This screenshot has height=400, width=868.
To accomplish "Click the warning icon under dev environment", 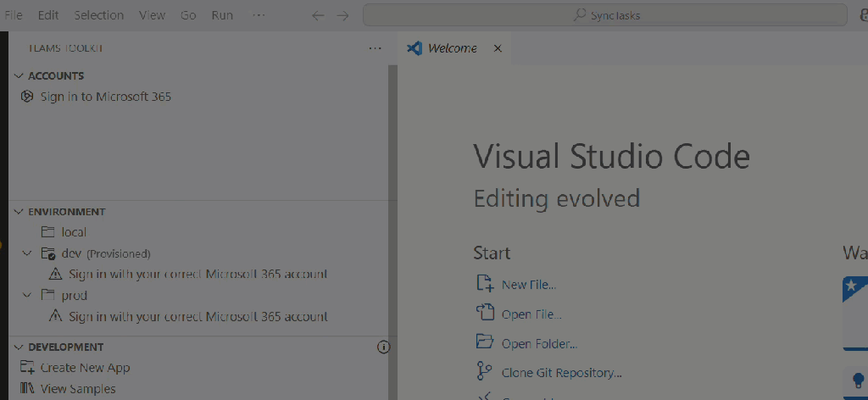I will [56, 274].
